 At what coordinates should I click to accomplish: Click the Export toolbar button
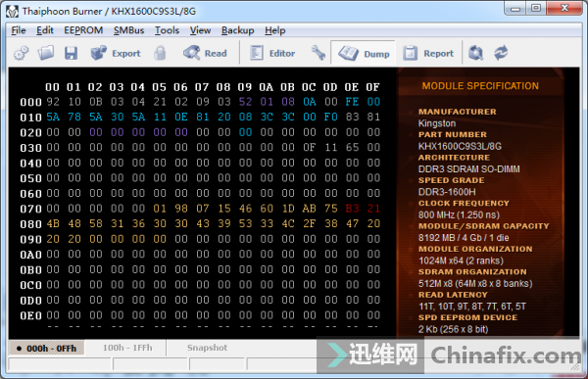click(x=116, y=53)
